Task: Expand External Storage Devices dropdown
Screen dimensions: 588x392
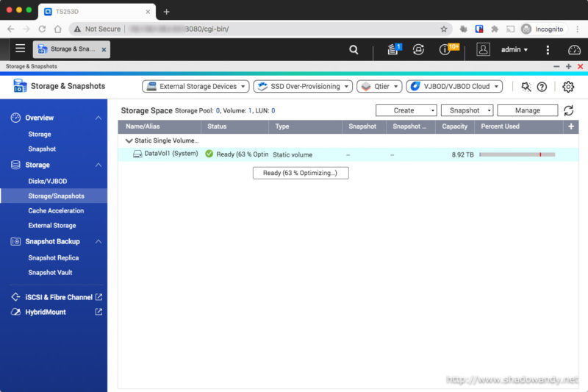Action: (195, 86)
